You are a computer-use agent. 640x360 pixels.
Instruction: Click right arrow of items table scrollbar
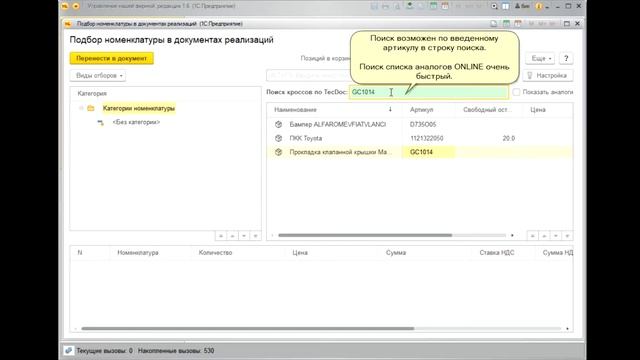(x=512, y=235)
